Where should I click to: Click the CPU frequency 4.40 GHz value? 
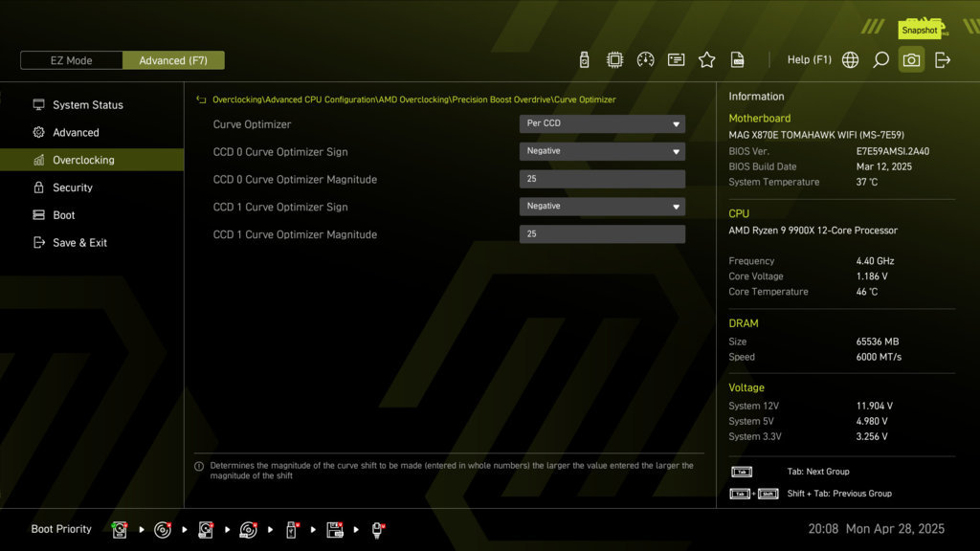tap(875, 261)
